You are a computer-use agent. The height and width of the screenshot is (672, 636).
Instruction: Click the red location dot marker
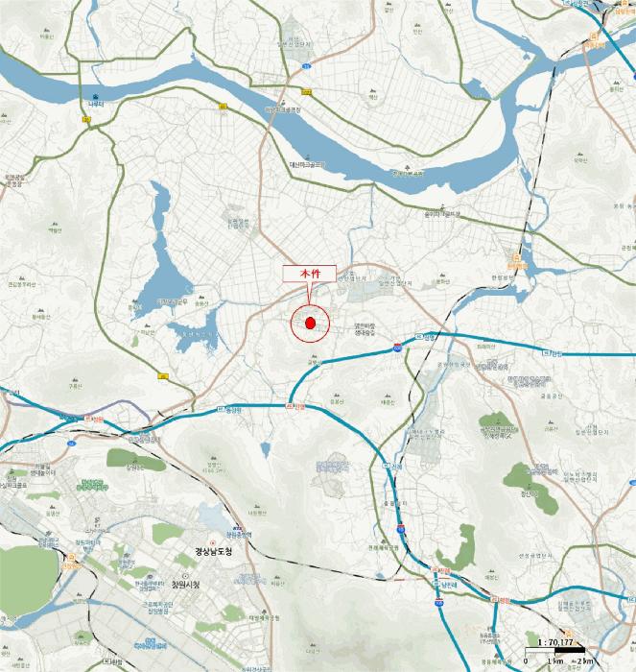311,324
